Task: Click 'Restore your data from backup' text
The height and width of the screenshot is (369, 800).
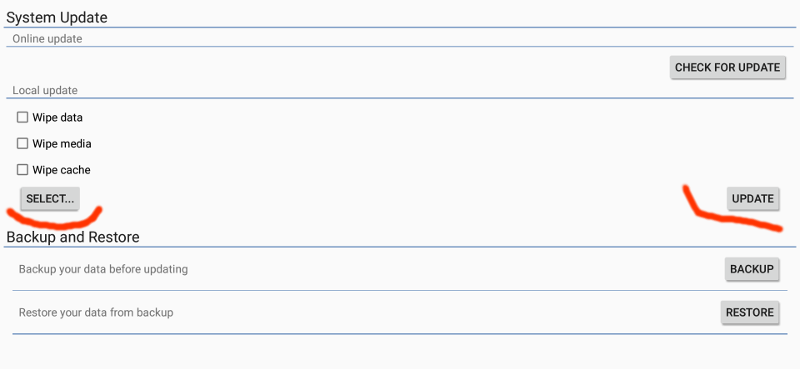Action: 96,312
